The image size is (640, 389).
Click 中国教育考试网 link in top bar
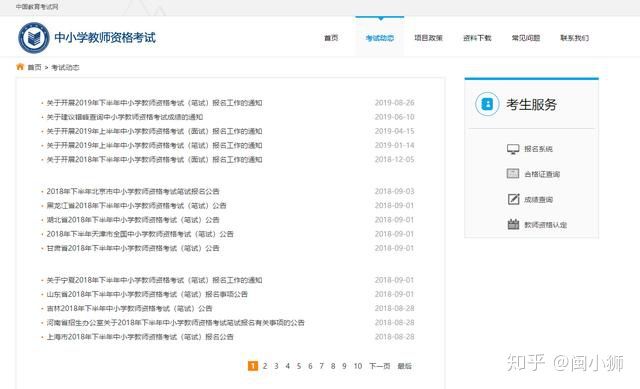(x=37, y=7)
